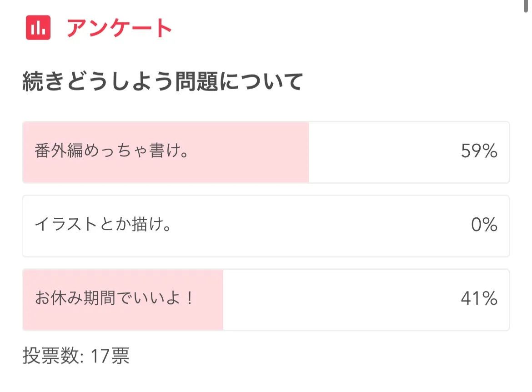Screen dimensions: 532x392
Task: Click the 41% result percentage
Action: point(479,299)
